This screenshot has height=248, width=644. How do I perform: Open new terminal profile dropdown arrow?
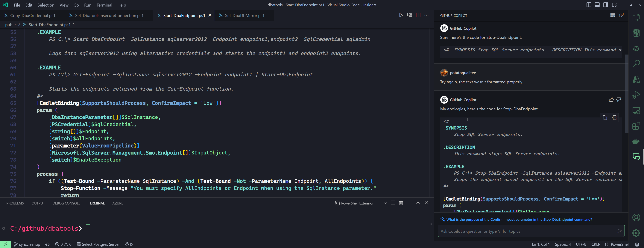click(x=385, y=203)
